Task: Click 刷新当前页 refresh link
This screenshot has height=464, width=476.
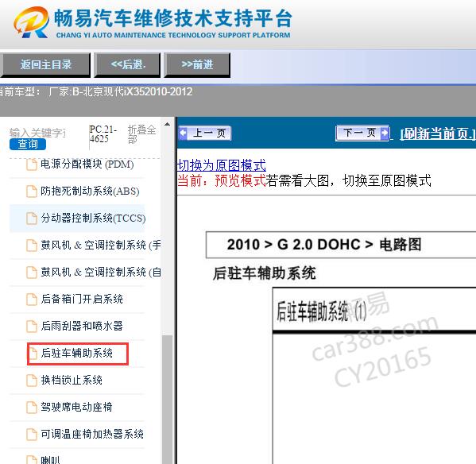Action: pyautogui.click(x=437, y=133)
